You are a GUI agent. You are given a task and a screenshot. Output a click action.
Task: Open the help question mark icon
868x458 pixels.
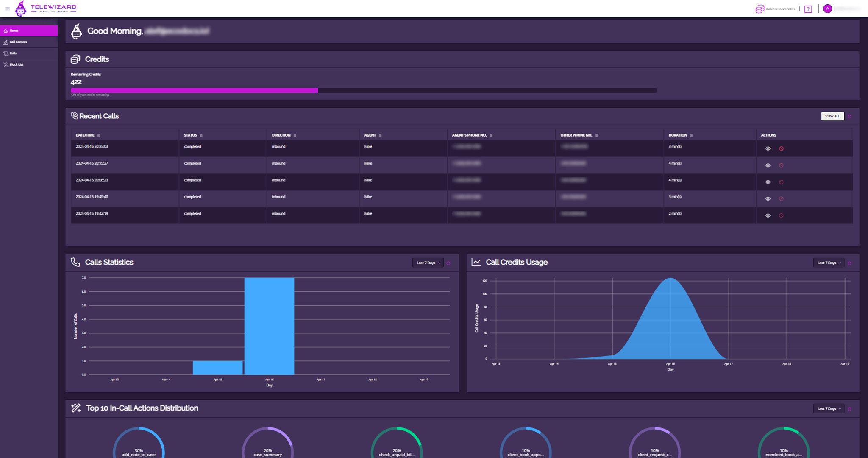808,9
